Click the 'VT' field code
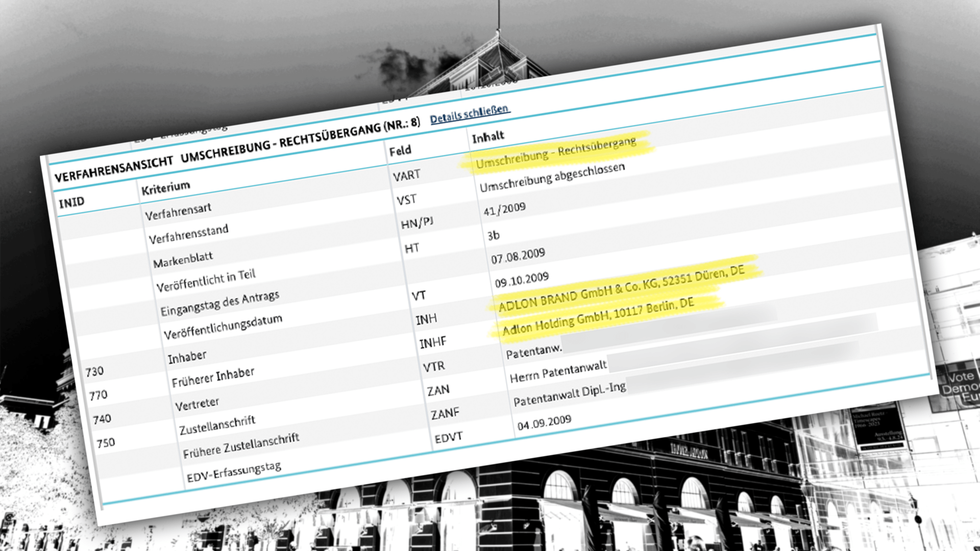This screenshot has width=980, height=551. (419, 295)
